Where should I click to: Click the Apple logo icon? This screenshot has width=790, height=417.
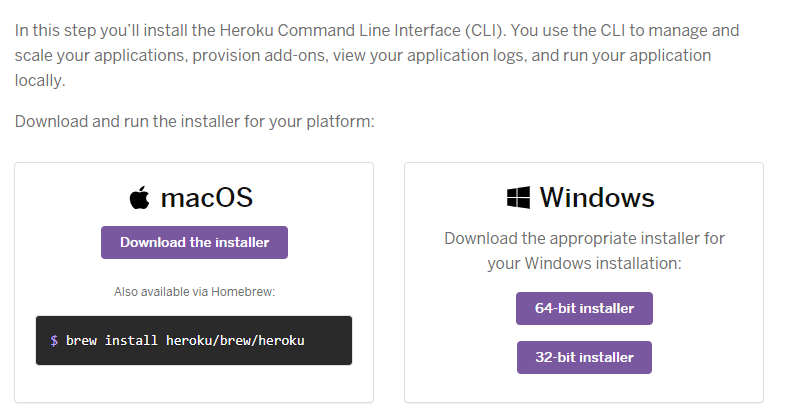tap(140, 197)
